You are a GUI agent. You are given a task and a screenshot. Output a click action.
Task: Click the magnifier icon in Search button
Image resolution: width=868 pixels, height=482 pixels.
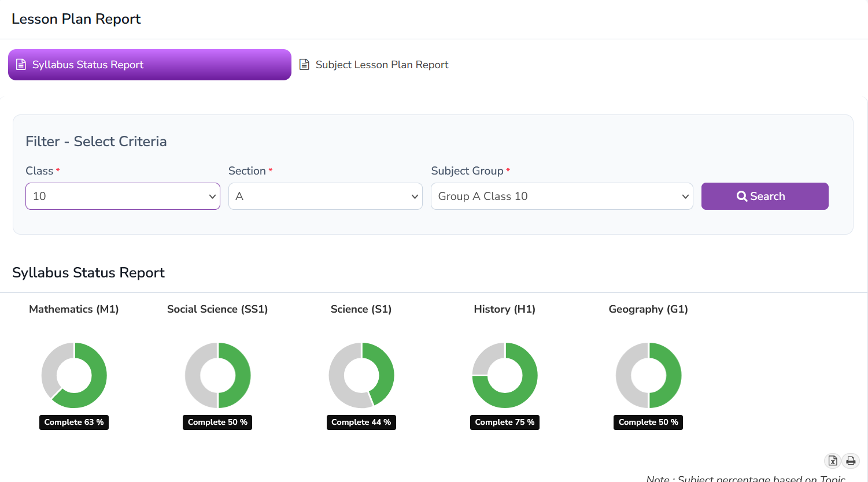click(x=741, y=196)
